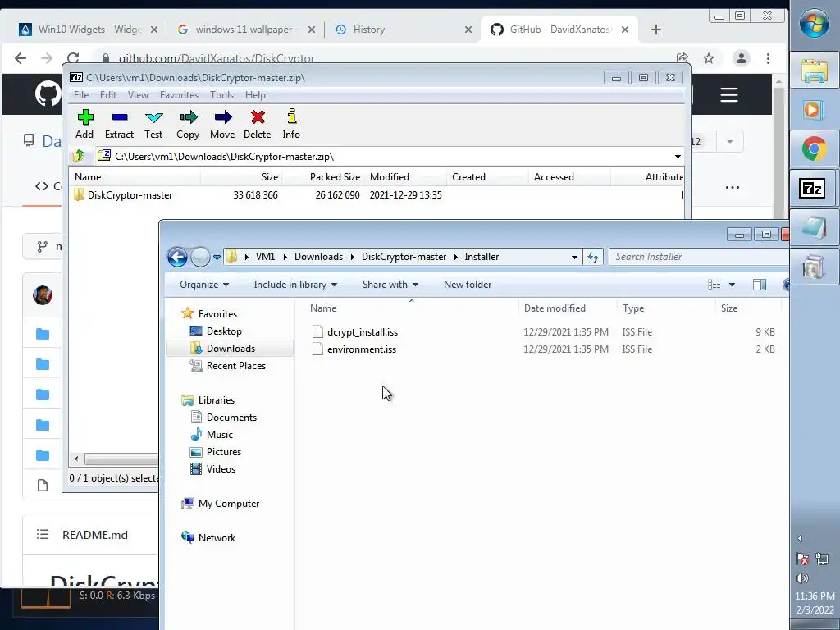Open 7-Zip Help menu
The image size is (840, 630).
coord(256,95)
